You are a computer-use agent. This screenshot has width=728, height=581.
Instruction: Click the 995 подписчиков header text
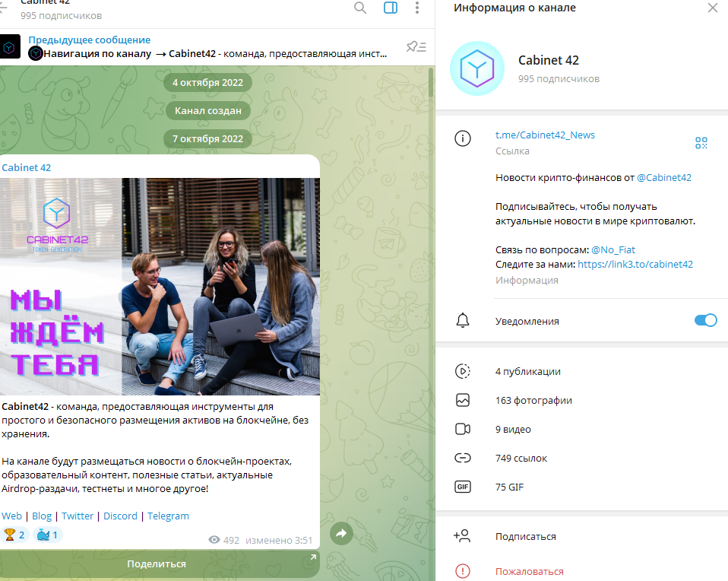(x=61, y=16)
